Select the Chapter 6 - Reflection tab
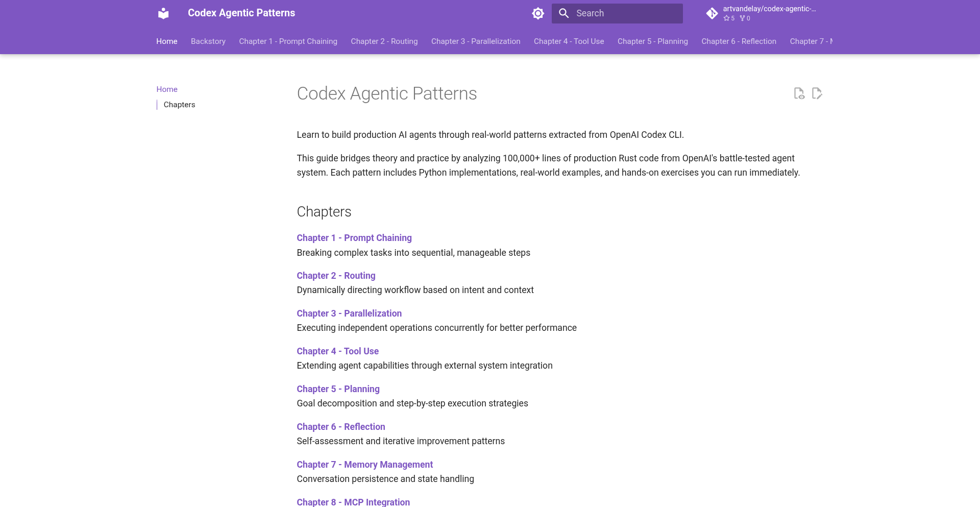 click(739, 41)
